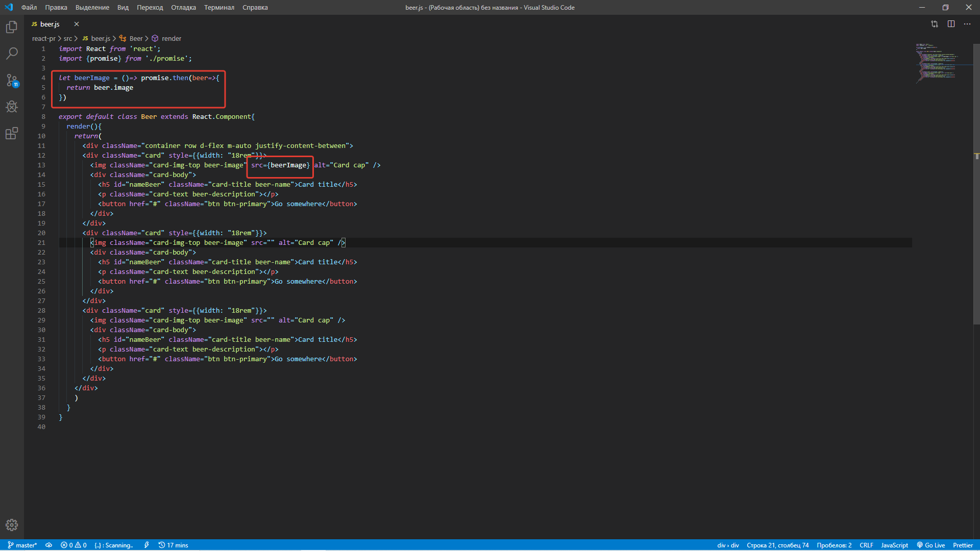Minimize the VS Code window

pyautogui.click(x=922, y=7)
